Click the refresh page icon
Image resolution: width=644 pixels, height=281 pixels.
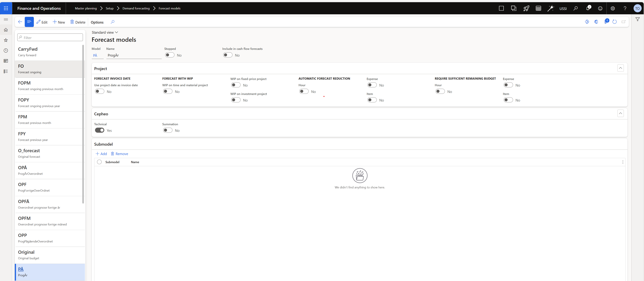click(x=615, y=22)
